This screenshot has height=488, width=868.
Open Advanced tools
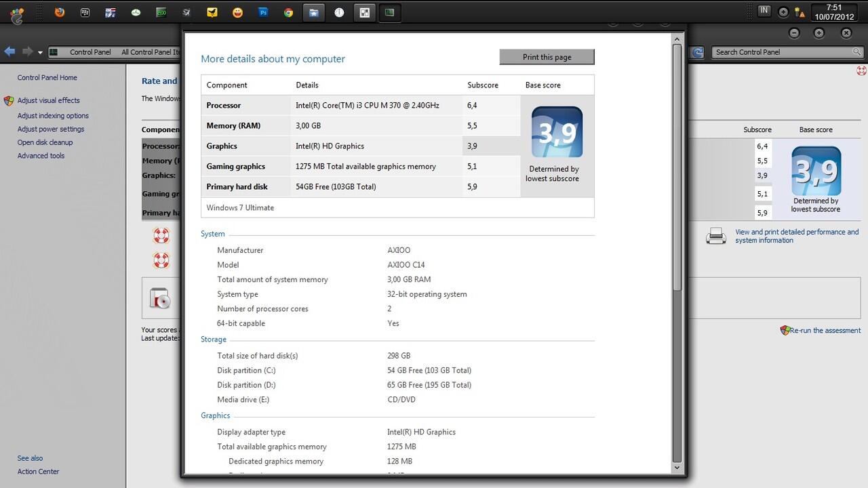(x=41, y=156)
